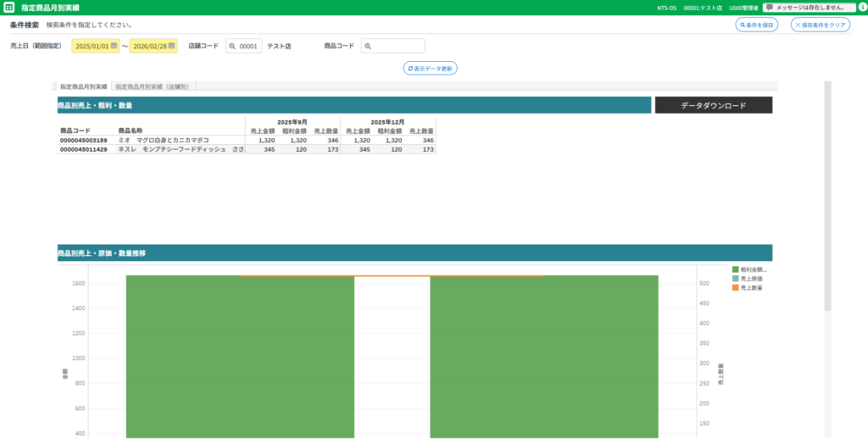Click 商品別売上・粗利・数量 section header
Viewport: 868px width, 439px height.
(354, 105)
